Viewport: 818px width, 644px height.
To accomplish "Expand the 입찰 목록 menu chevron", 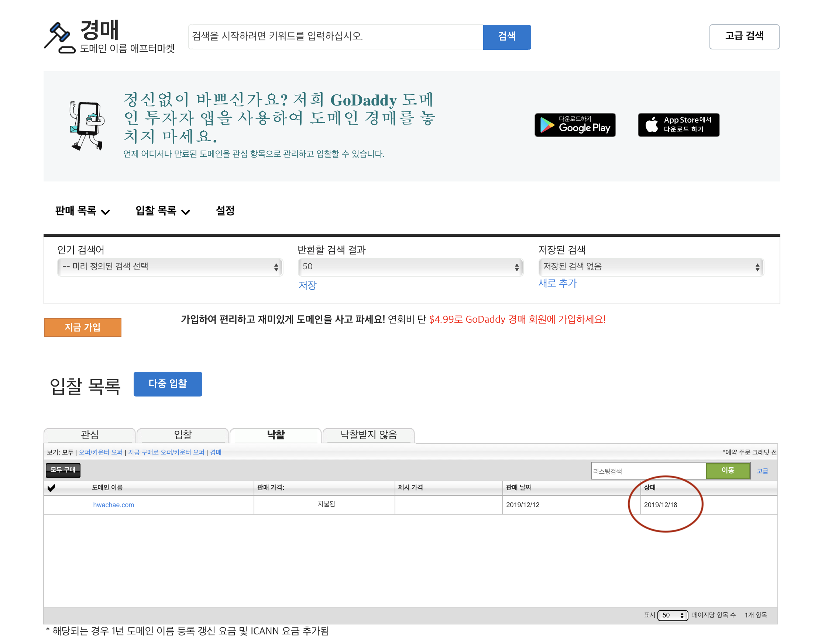I will click(186, 212).
